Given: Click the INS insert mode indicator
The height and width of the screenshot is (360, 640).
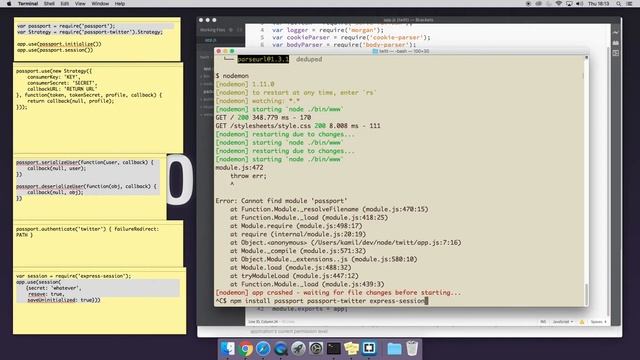Looking at the screenshot, I should click(543, 322).
